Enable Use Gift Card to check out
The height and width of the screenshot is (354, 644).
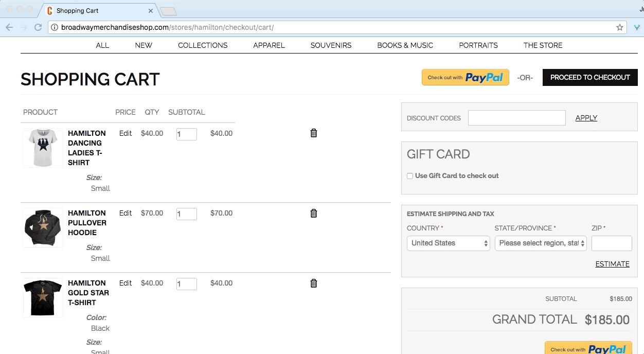[410, 176]
